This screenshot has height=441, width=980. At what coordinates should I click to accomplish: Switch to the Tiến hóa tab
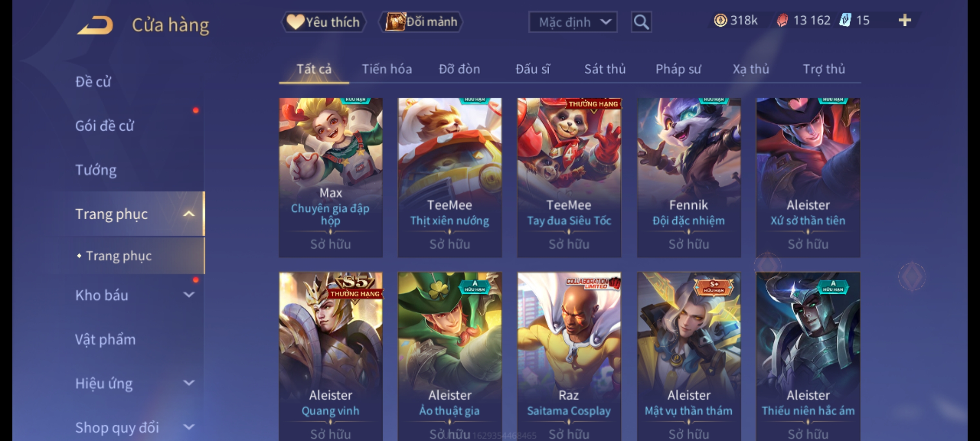click(x=387, y=69)
